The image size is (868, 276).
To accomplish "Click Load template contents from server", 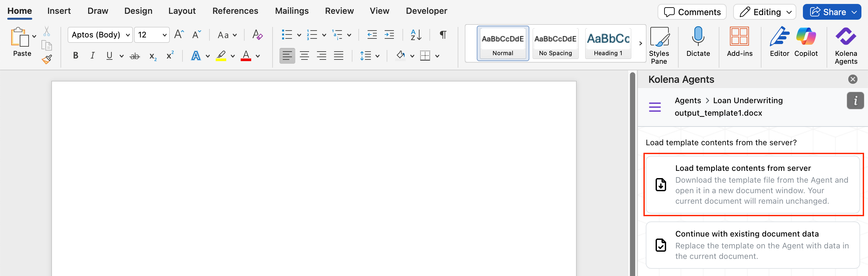I will (x=753, y=184).
